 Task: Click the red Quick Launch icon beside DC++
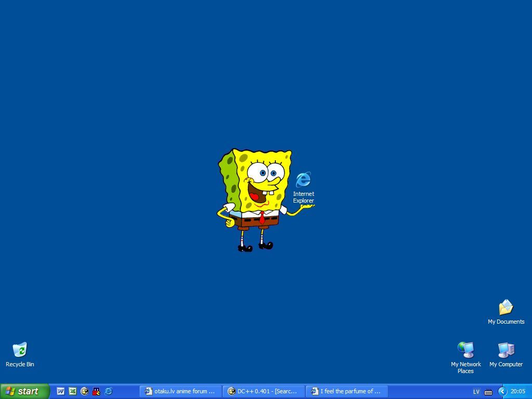pyautogui.click(x=96, y=391)
